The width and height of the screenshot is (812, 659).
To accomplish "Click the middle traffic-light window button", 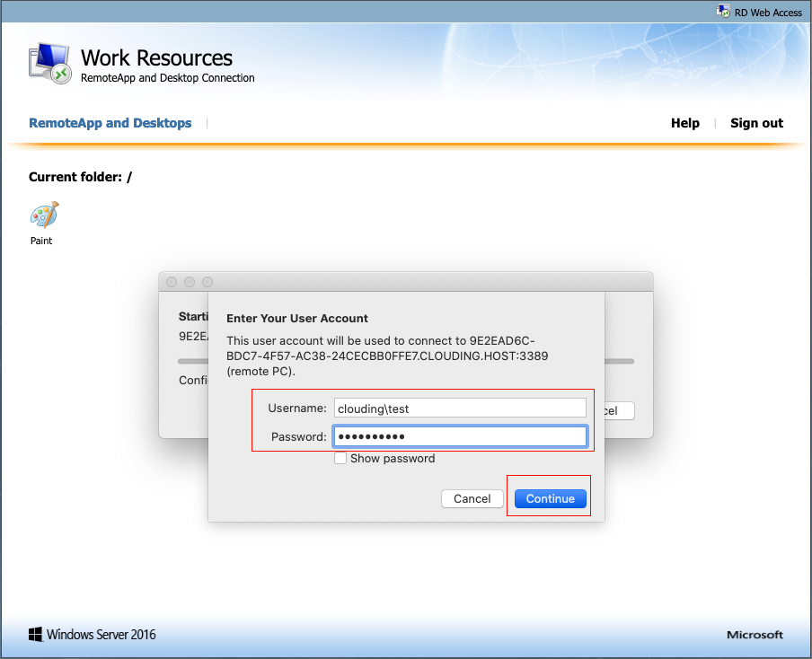I will (190, 282).
